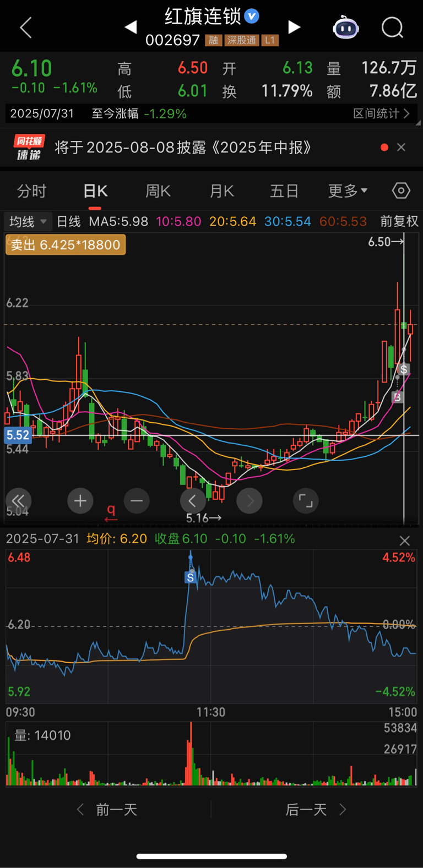Tap the 5.52 price label on crosshair

pos(18,435)
